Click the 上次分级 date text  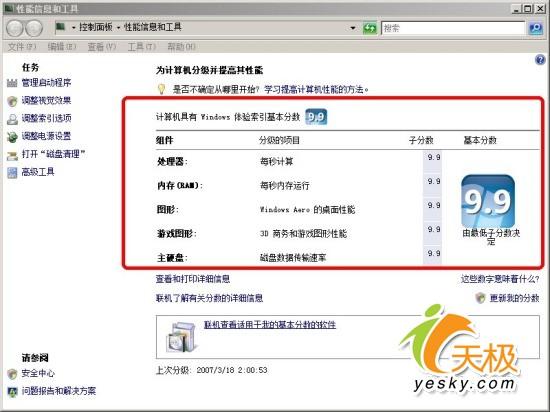tap(212, 370)
